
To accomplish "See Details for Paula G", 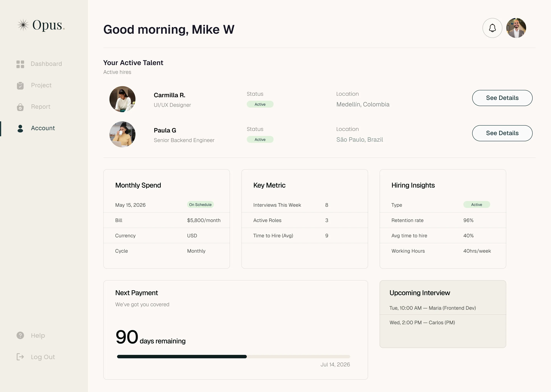I will click(502, 133).
